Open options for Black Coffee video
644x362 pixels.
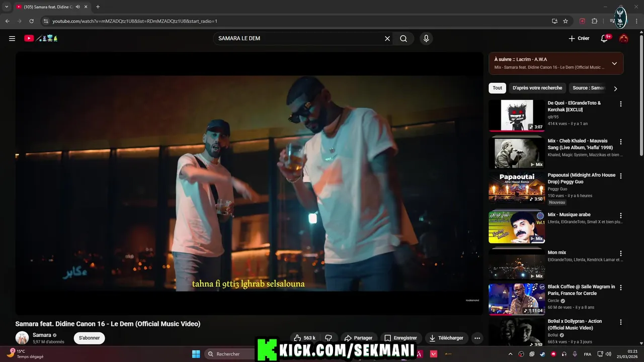click(x=620, y=288)
